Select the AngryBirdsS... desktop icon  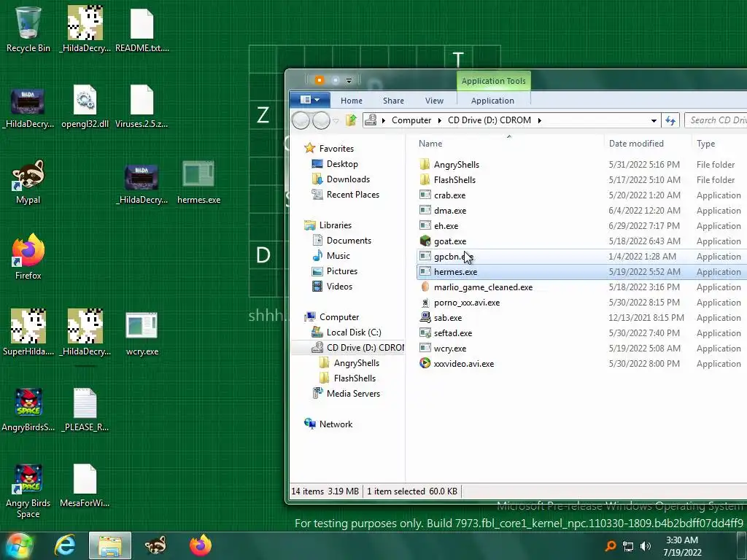tap(28, 410)
